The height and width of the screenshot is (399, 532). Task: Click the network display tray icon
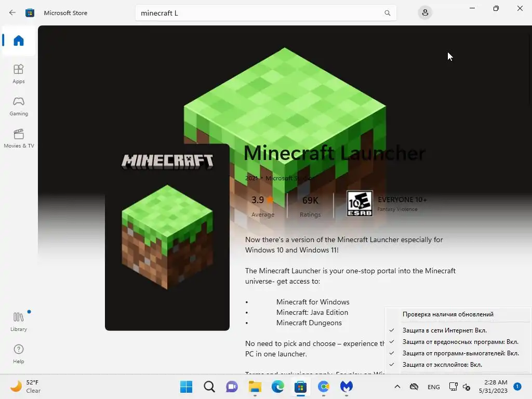coord(453,387)
